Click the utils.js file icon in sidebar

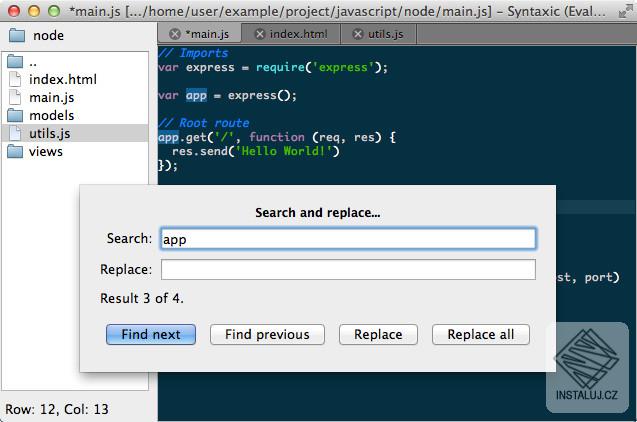coord(15,133)
